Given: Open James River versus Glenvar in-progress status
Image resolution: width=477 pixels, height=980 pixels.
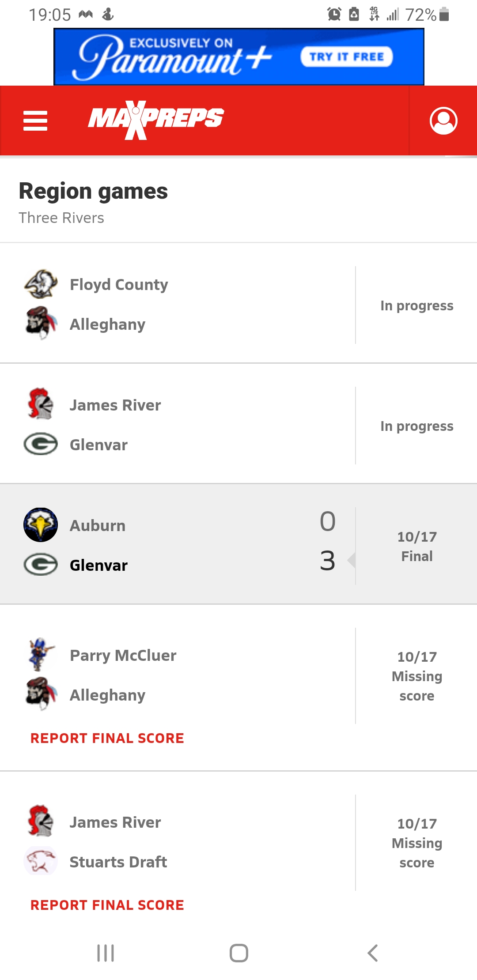Looking at the screenshot, I should pyautogui.click(x=416, y=426).
